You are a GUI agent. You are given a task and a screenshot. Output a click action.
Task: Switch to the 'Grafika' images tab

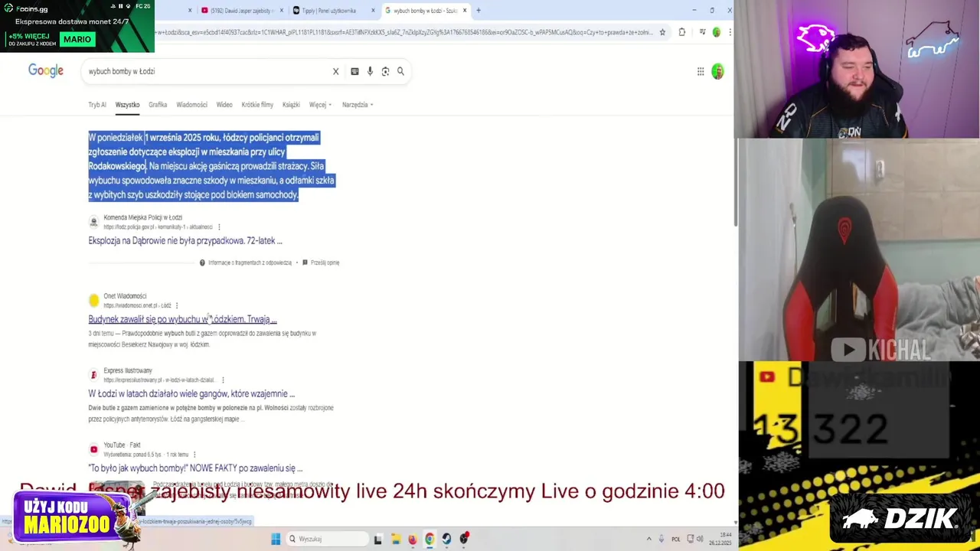click(158, 105)
